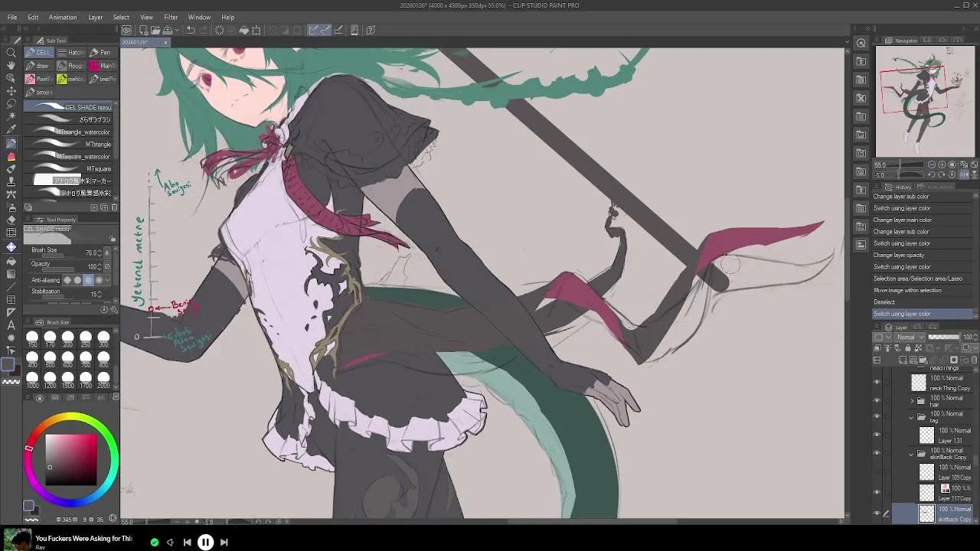The width and height of the screenshot is (980, 551).
Task: Collapse the tag layer folder
Action: pos(911,417)
